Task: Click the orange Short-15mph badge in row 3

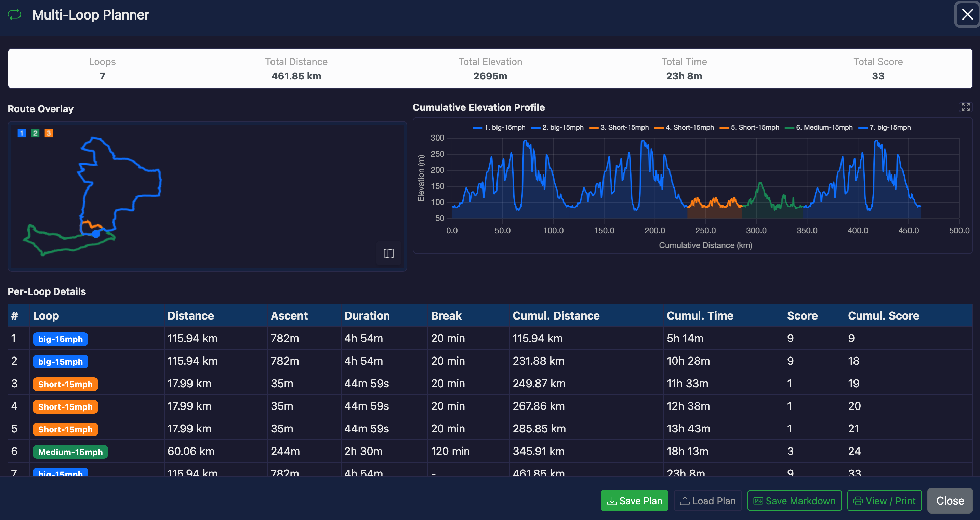Action: 65,384
